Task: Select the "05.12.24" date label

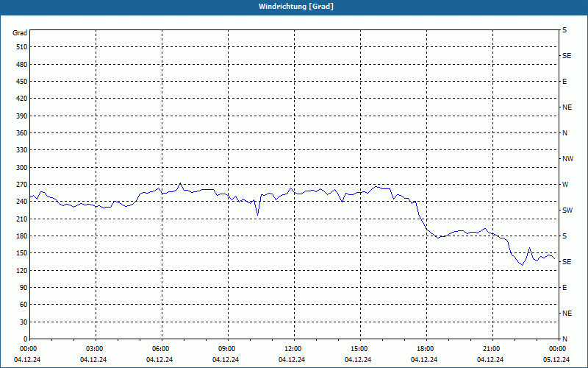Action: click(556, 360)
